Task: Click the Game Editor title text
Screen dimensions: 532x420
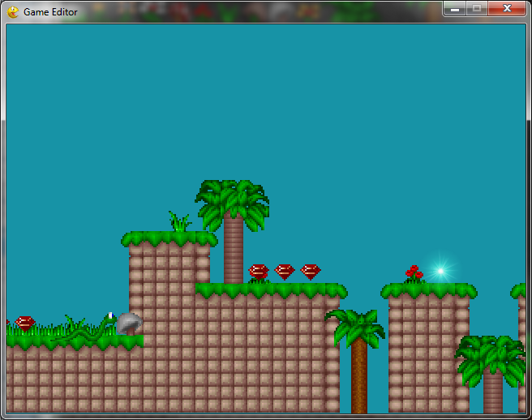Action: point(50,12)
